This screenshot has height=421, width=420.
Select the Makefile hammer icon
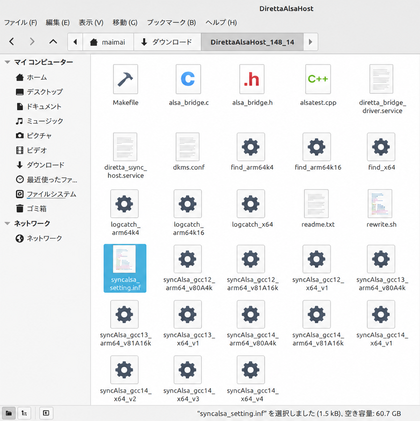pos(125,79)
